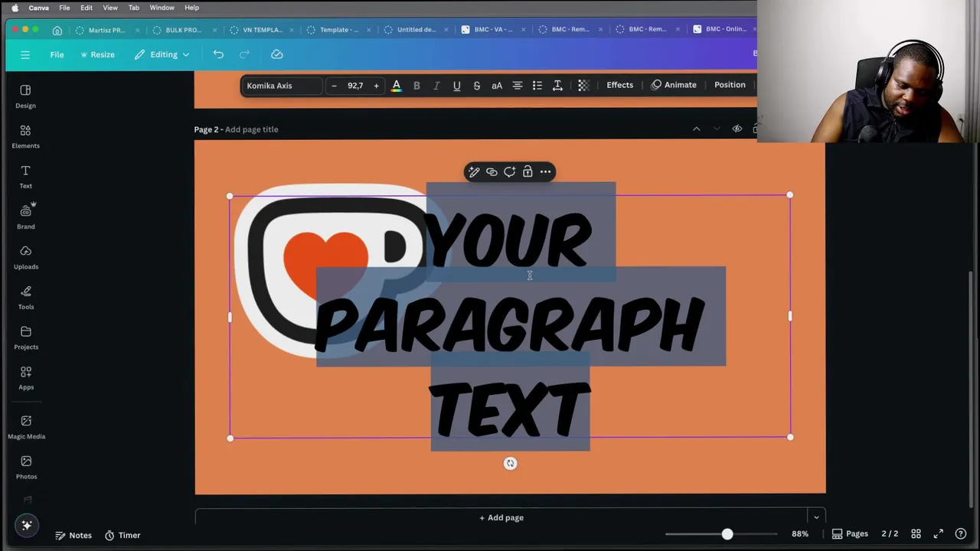Click the Add page button
Viewport: 980px width, 551px height.
coord(501,517)
